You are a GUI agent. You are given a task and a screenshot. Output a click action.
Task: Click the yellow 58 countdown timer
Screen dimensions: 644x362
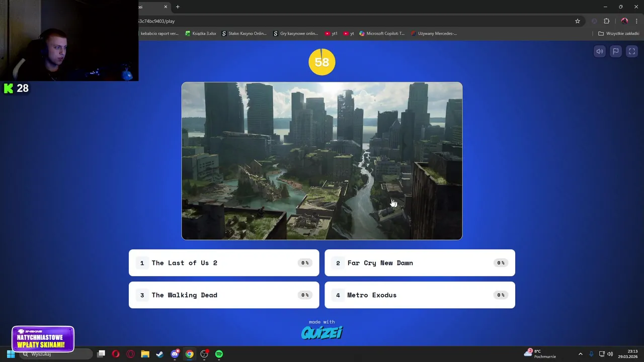(x=322, y=62)
